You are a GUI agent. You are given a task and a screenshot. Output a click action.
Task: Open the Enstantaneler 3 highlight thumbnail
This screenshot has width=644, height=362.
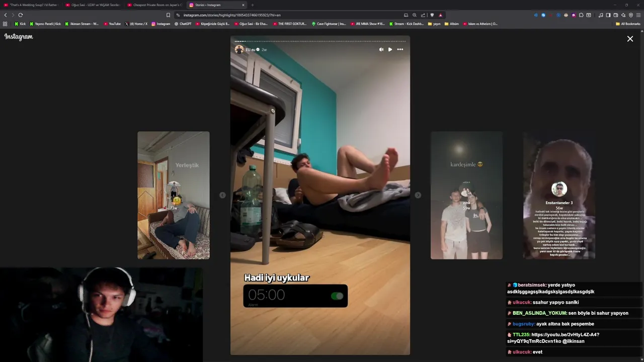[559, 195]
